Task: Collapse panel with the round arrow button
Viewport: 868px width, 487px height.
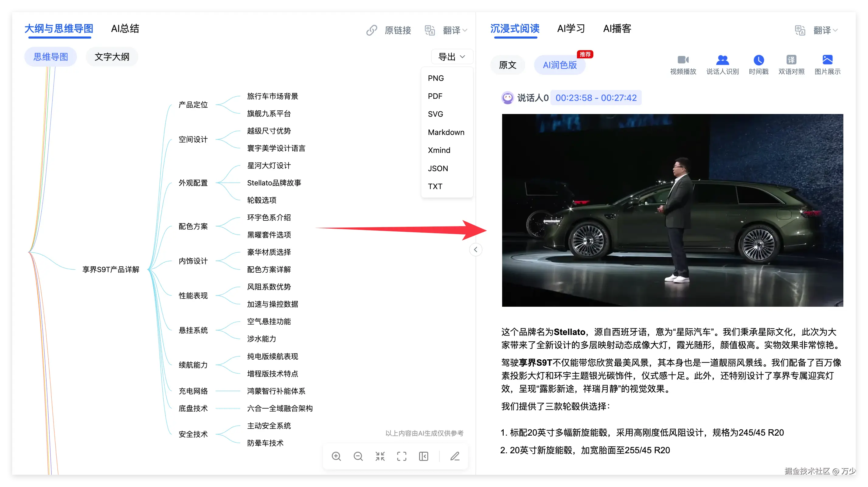Action: click(475, 250)
